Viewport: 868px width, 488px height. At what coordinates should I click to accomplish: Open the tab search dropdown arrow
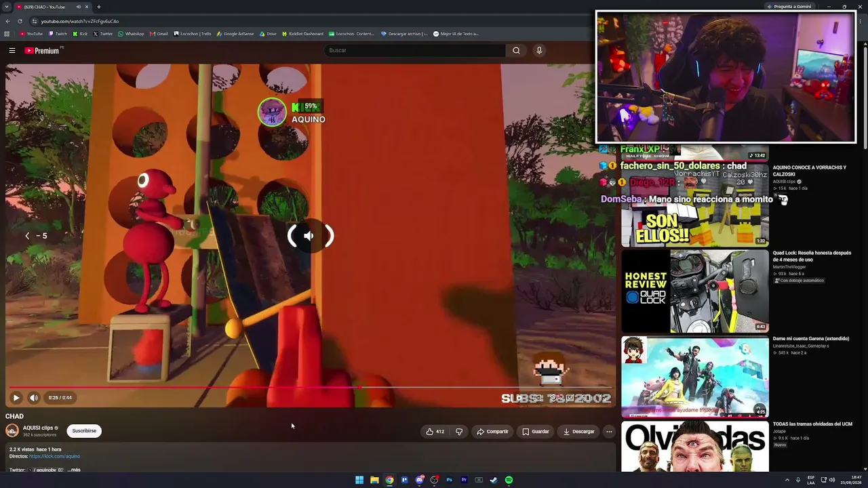pyautogui.click(x=5, y=7)
